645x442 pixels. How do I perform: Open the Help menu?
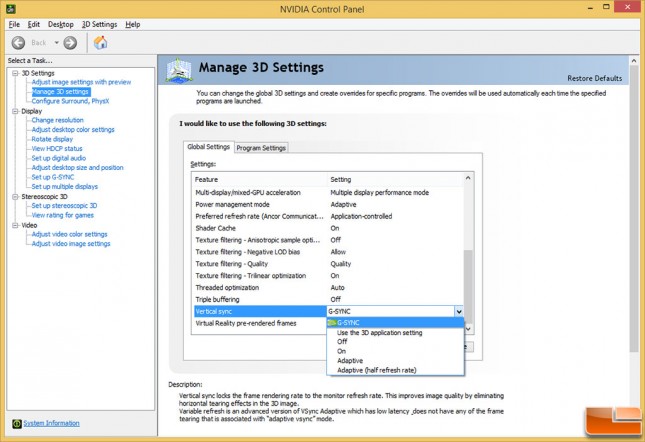pyautogui.click(x=132, y=24)
